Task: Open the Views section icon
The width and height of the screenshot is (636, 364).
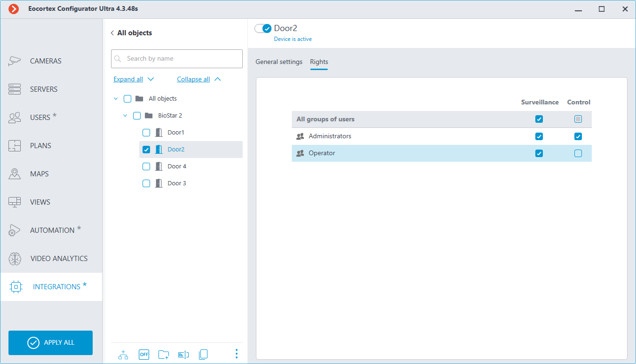Action: pyautogui.click(x=15, y=202)
